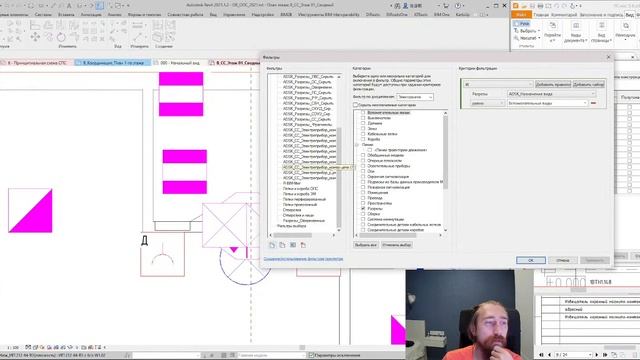The height and width of the screenshot is (360, 640).
Task: Open the Help question-mark icon in the Revit title bar
Action: (458, 6)
